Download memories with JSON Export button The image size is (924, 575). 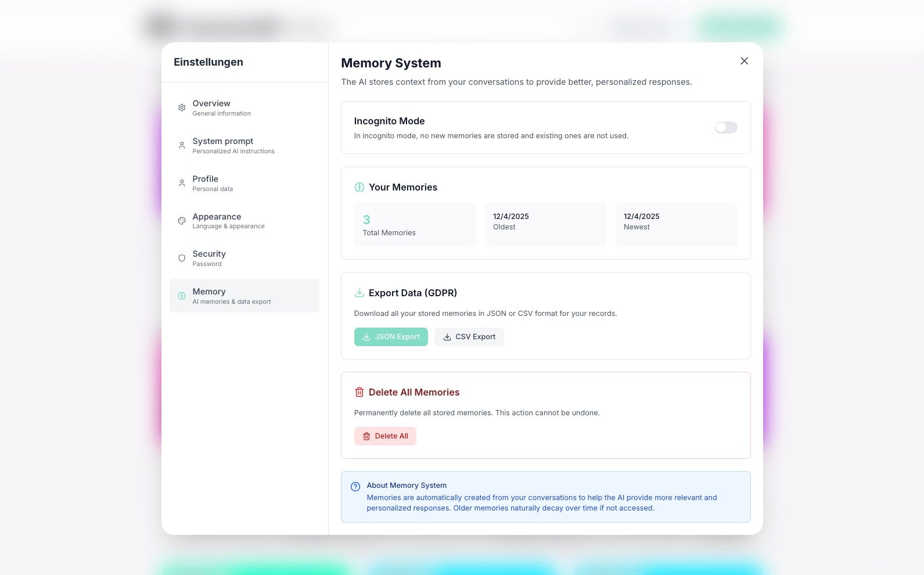click(391, 337)
